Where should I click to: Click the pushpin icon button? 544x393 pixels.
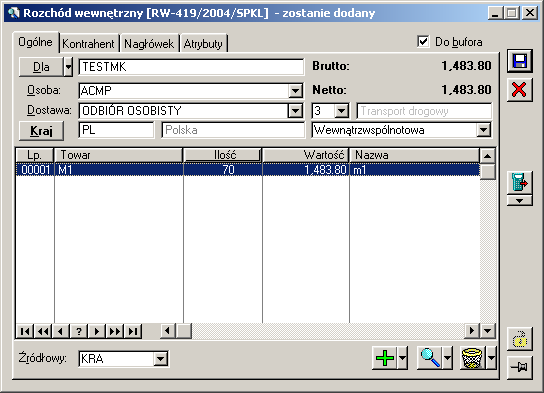[519, 367]
